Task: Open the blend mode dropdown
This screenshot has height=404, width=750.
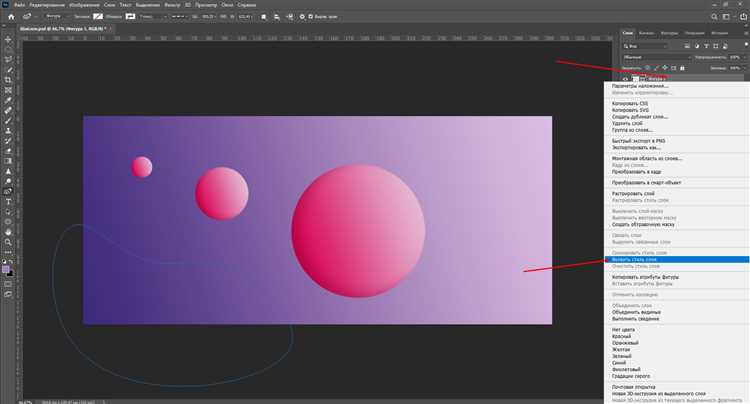Action: [x=657, y=57]
